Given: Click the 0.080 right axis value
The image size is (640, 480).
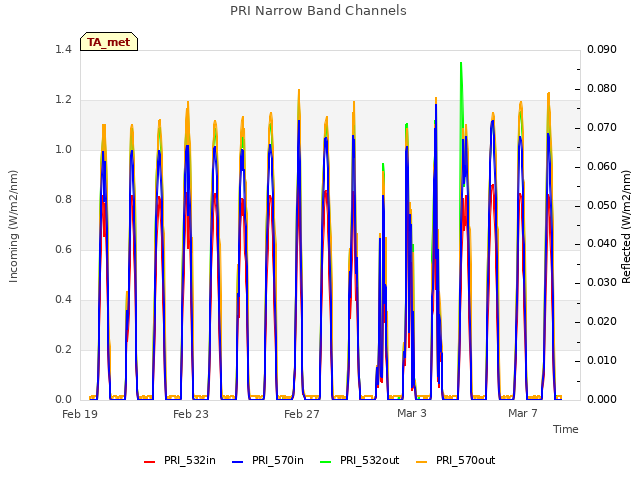Looking at the screenshot, I should pos(602,89).
